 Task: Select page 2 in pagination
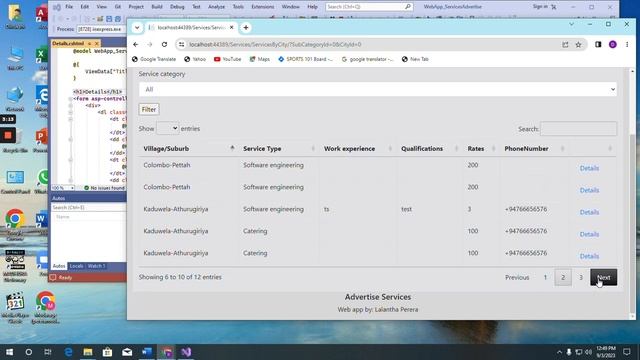[x=563, y=278]
